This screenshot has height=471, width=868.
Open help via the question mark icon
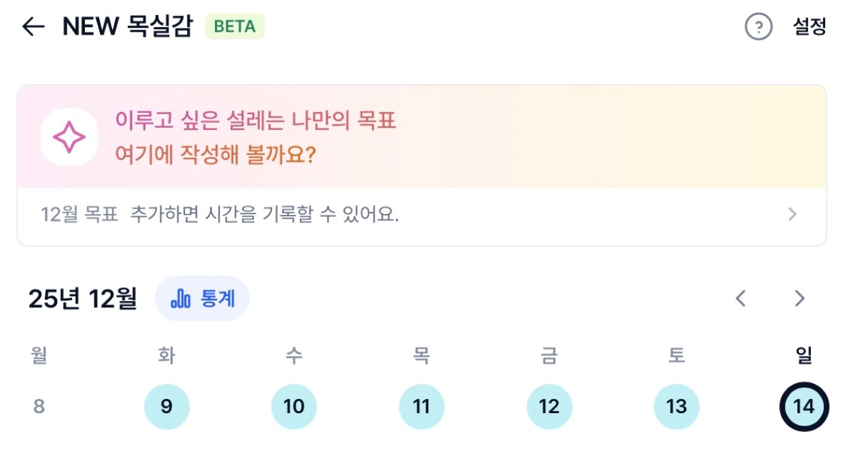click(x=758, y=27)
